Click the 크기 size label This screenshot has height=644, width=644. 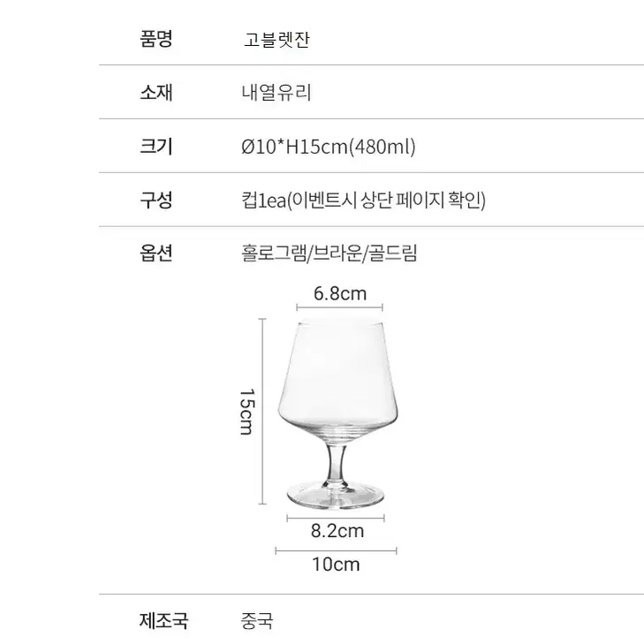[156, 147]
